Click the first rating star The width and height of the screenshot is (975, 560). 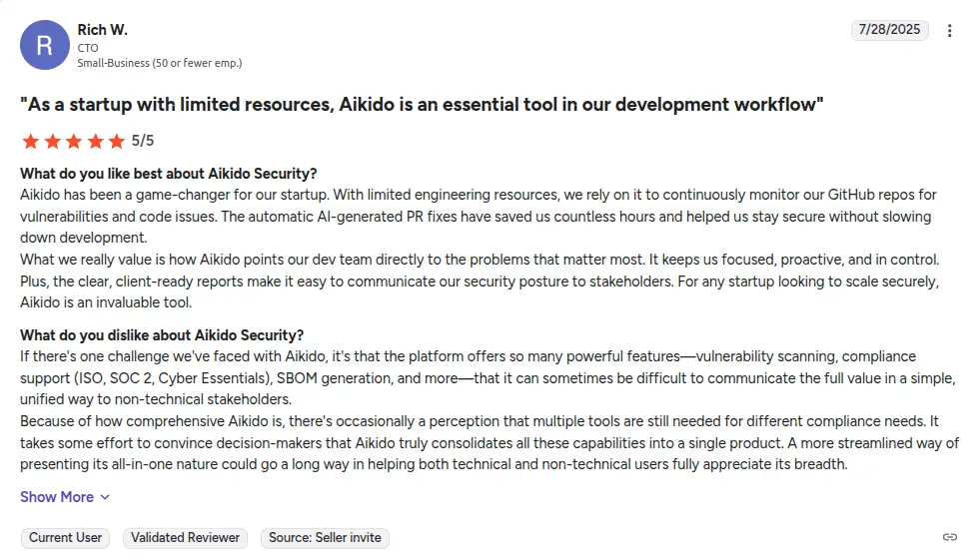tap(30, 141)
